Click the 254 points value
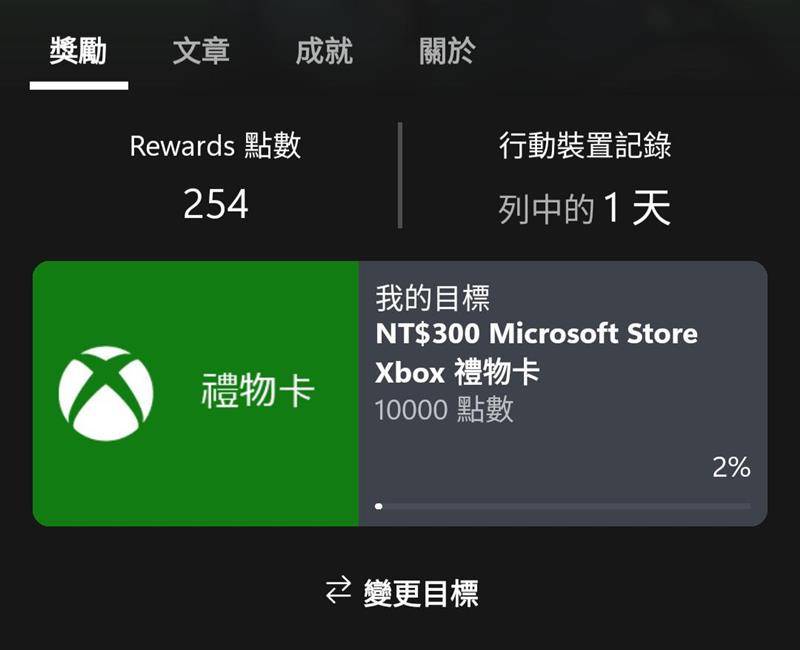800x650 pixels. (x=215, y=204)
